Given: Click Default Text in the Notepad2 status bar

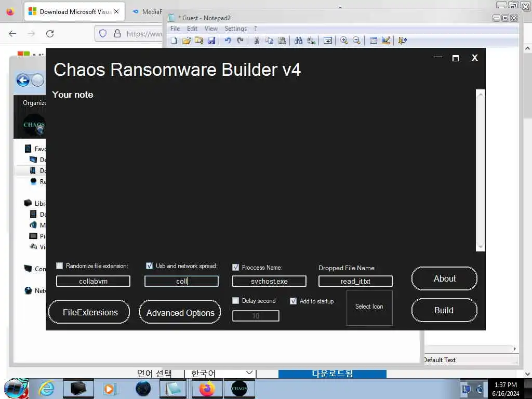Looking at the screenshot, I should [x=440, y=360].
